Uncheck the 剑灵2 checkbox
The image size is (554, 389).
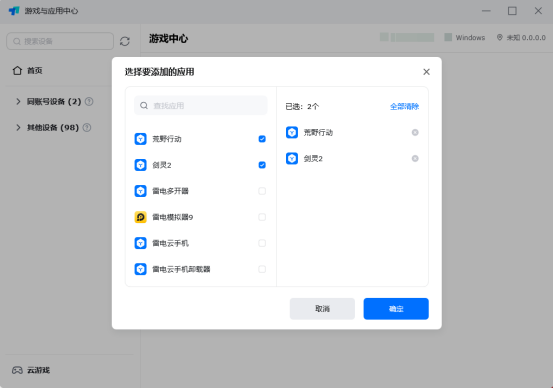pos(262,165)
